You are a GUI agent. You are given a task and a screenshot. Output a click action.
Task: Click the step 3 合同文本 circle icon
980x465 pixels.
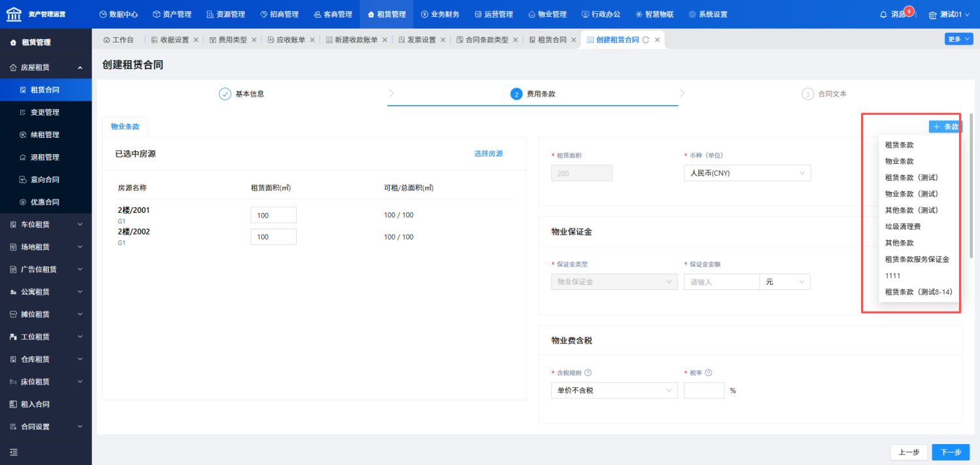808,94
